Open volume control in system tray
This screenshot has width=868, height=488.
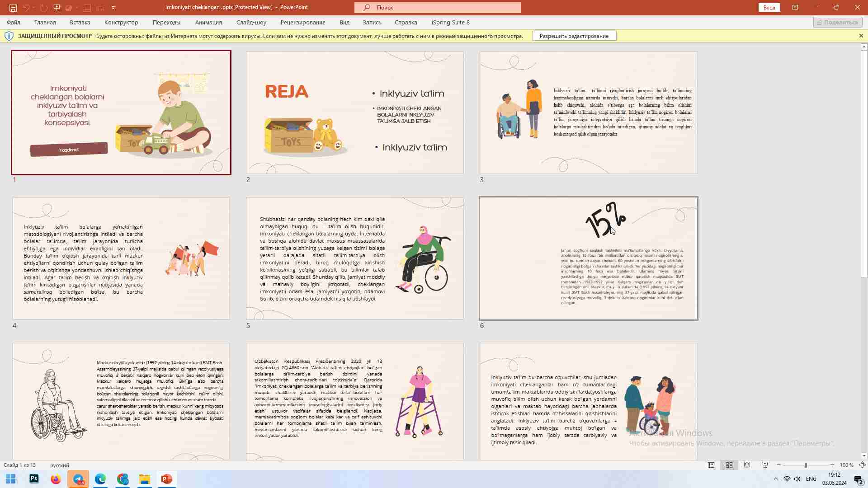pyautogui.click(x=797, y=479)
